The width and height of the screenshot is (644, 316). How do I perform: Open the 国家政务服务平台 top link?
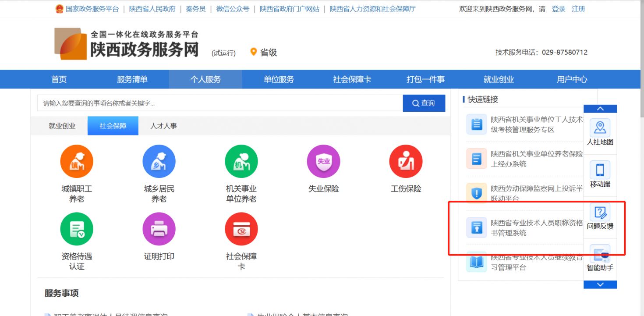pyautogui.click(x=92, y=9)
